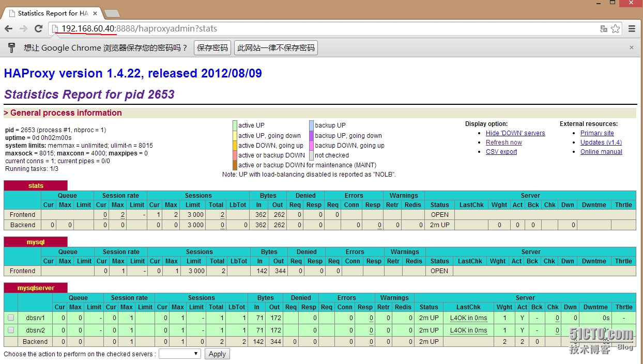Click the key icon in password bar

click(x=11, y=48)
